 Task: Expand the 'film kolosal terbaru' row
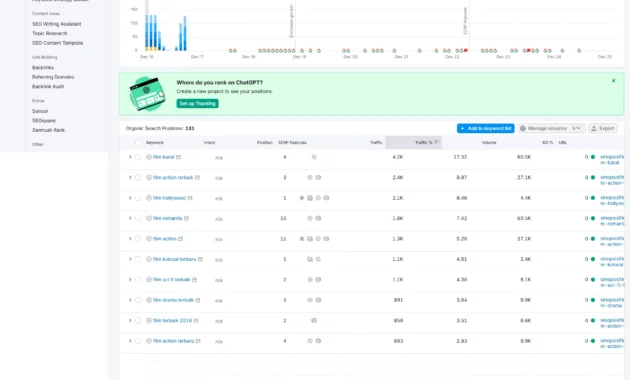(x=130, y=259)
